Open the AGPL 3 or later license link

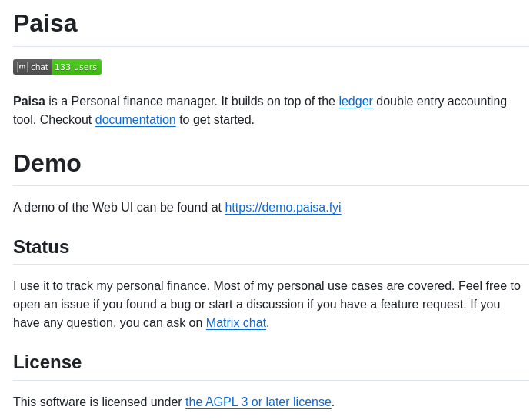point(258,402)
